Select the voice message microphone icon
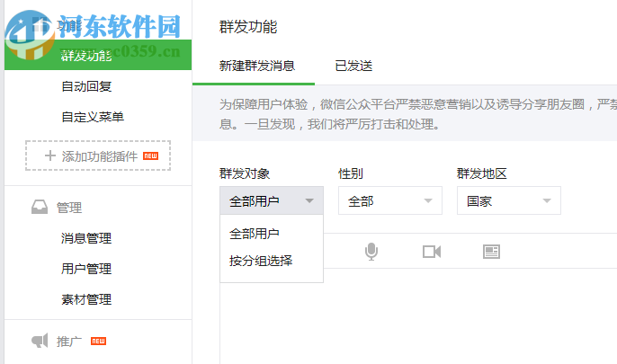Image resolution: width=617 pixels, height=364 pixels. click(x=371, y=252)
